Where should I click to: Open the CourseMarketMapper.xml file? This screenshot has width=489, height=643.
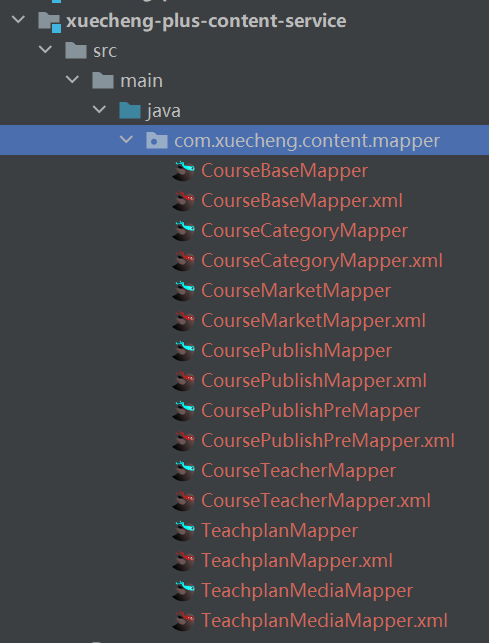313,321
